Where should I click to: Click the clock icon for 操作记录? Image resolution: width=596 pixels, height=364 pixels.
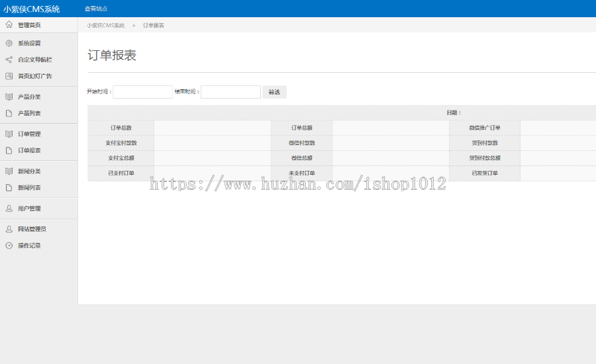(9, 246)
